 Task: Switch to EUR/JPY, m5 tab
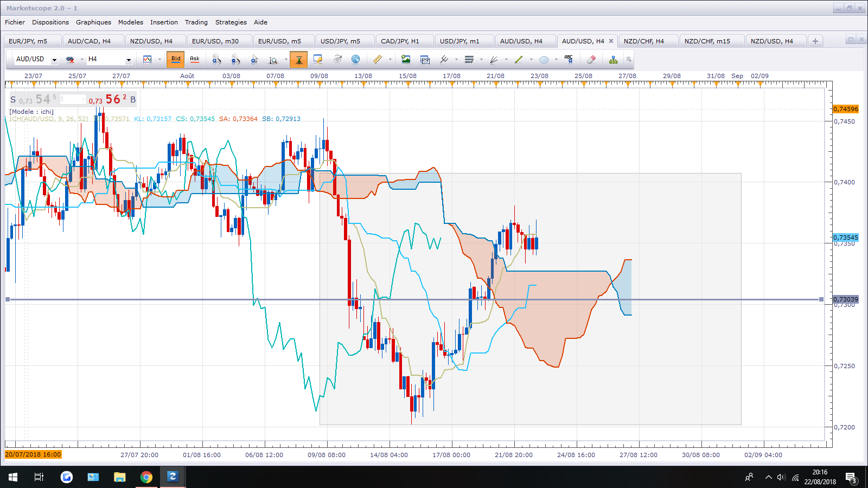point(31,41)
